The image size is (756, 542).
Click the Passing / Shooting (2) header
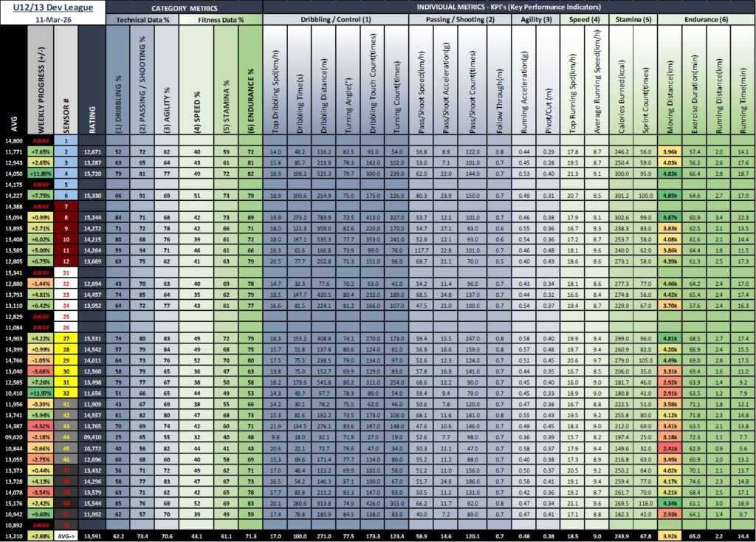458,20
